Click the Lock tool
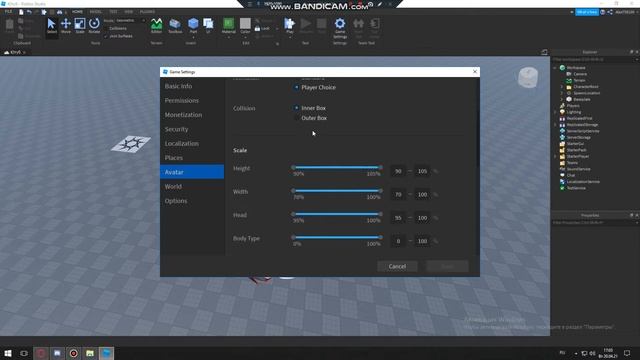 click(262, 29)
